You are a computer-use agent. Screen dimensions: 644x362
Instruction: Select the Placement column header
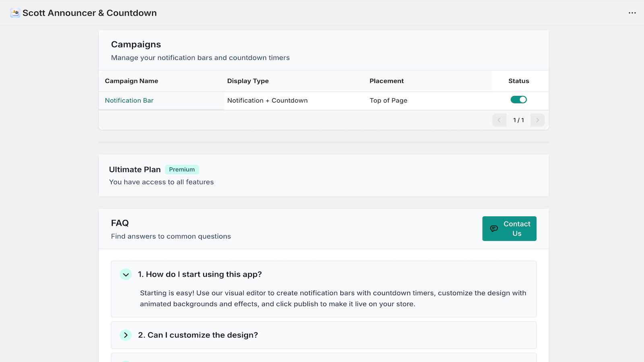click(x=386, y=81)
